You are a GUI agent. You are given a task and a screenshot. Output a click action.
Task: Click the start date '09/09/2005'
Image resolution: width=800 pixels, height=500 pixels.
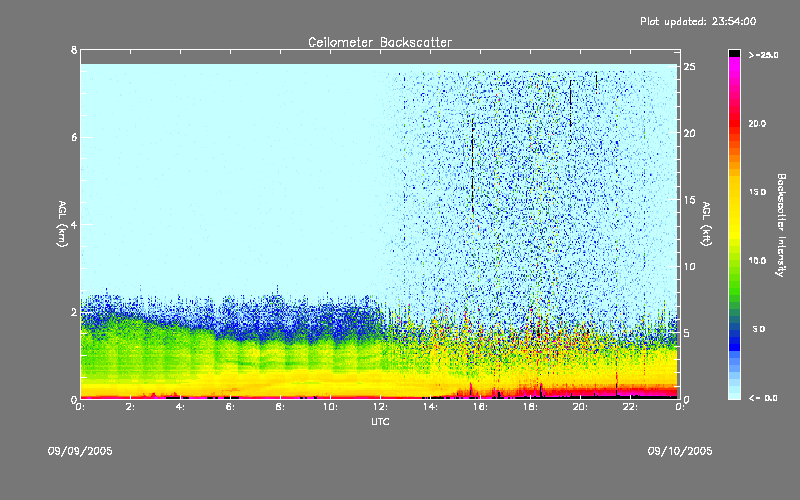80,451
